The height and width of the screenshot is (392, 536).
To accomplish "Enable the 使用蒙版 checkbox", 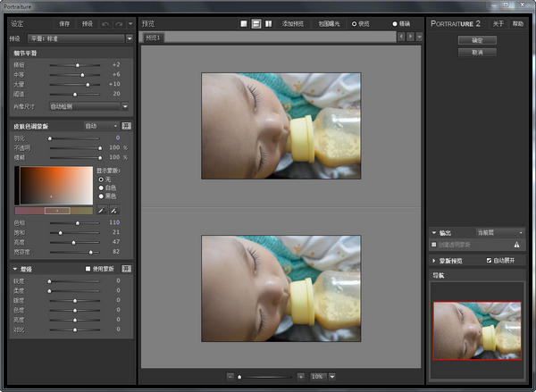I will [87, 268].
